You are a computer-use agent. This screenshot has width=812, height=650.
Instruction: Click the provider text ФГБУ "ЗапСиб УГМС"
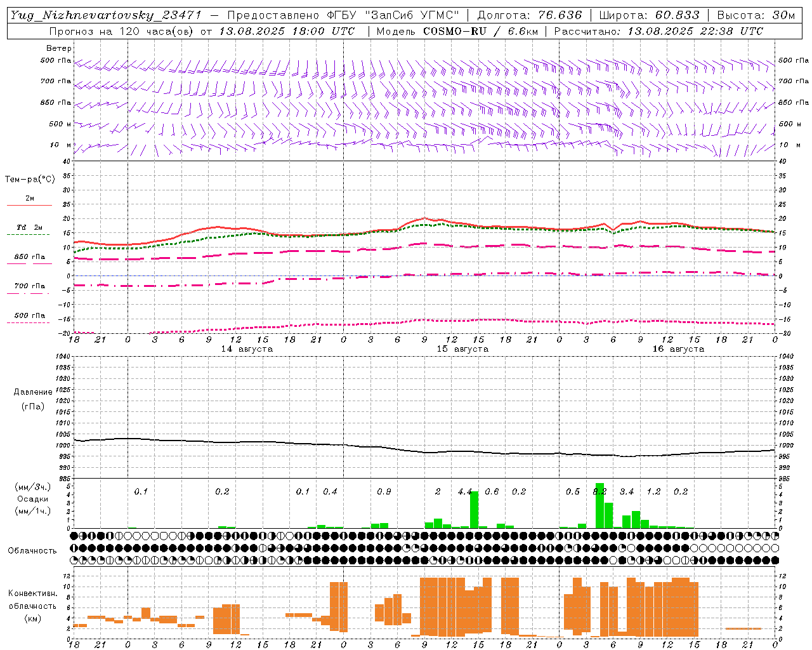[x=393, y=15]
